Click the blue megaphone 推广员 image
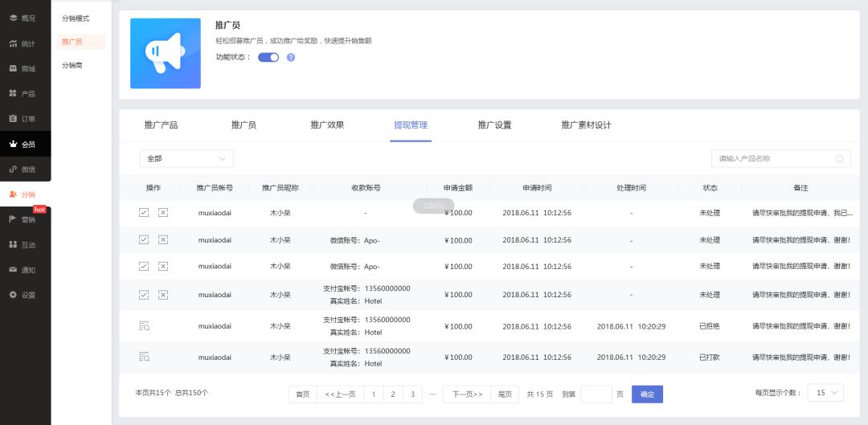 tap(166, 53)
